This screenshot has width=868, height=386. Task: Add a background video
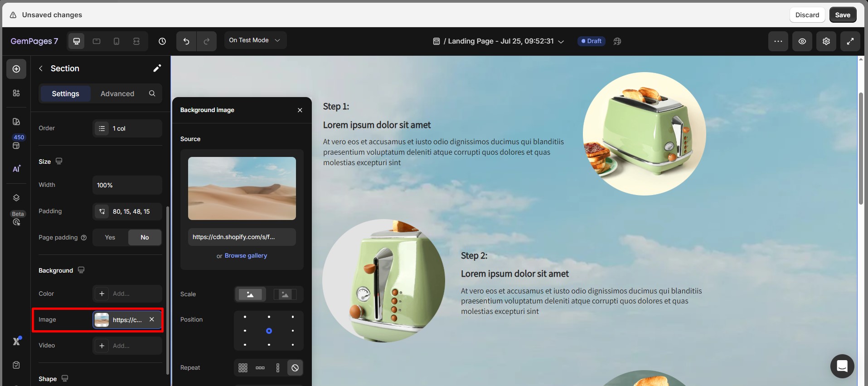[x=127, y=346]
